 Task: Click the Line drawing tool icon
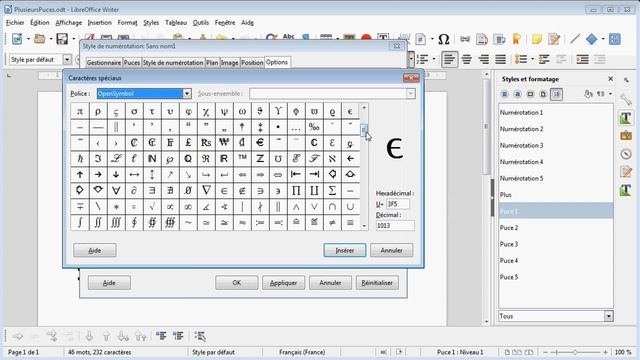[x=575, y=39]
